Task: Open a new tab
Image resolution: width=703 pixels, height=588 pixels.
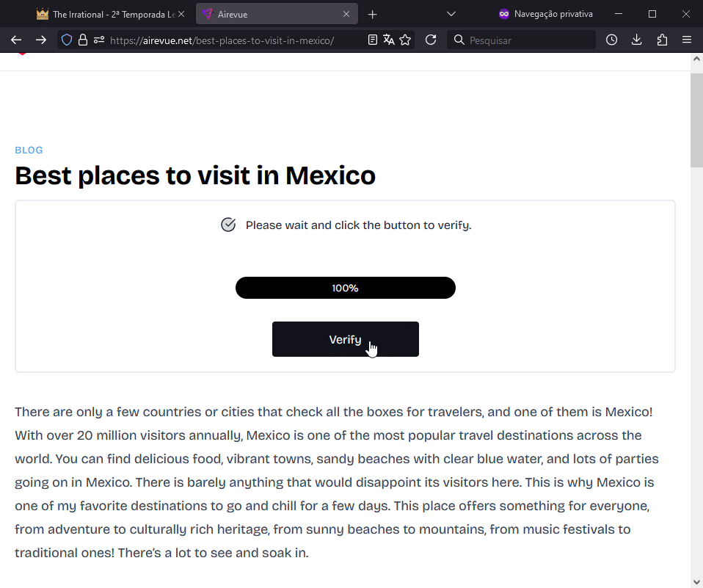Action: [x=372, y=15]
